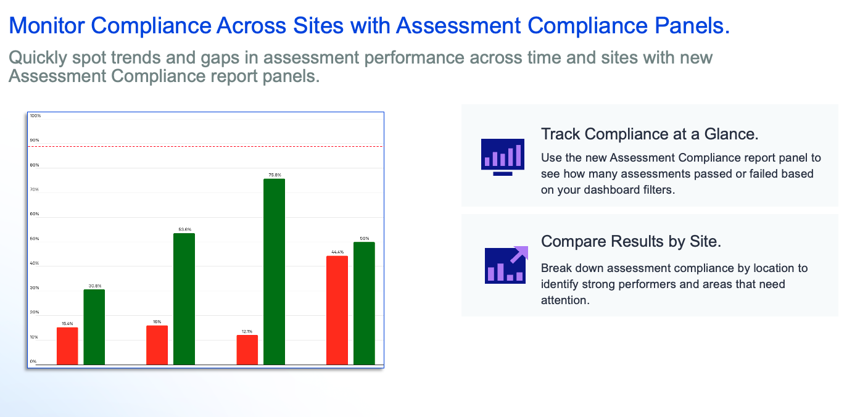Screen dimensions: 868x417
Task: Click the Quickly spot trends subtitle
Action: [361, 67]
